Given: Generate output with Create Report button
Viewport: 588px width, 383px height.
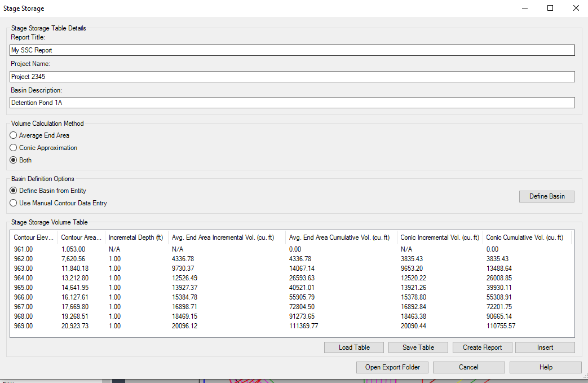Looking at the screenshot, I should (x=482, y=347).
